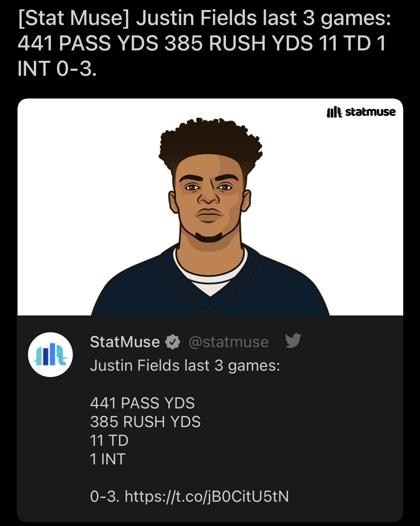Click the statmuse watermark logo on image
This screenshot has width=420, height=526.
pyautogui.click(x=361, y=112)
